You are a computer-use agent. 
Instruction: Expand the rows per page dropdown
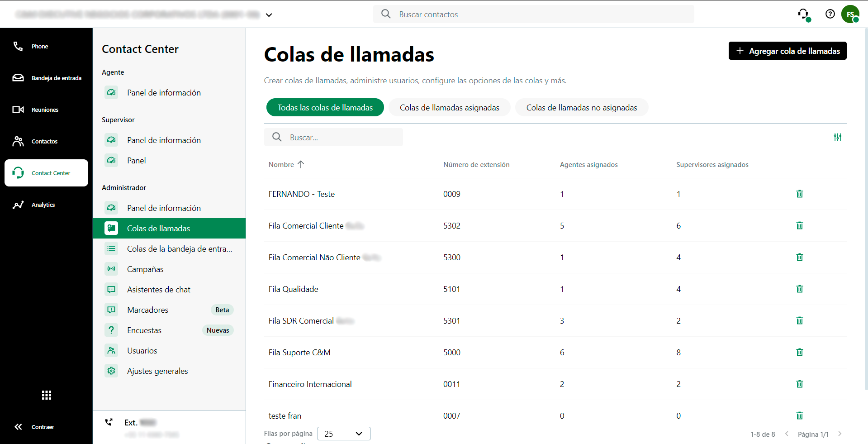pyautogui.click(x=344, y=434)
